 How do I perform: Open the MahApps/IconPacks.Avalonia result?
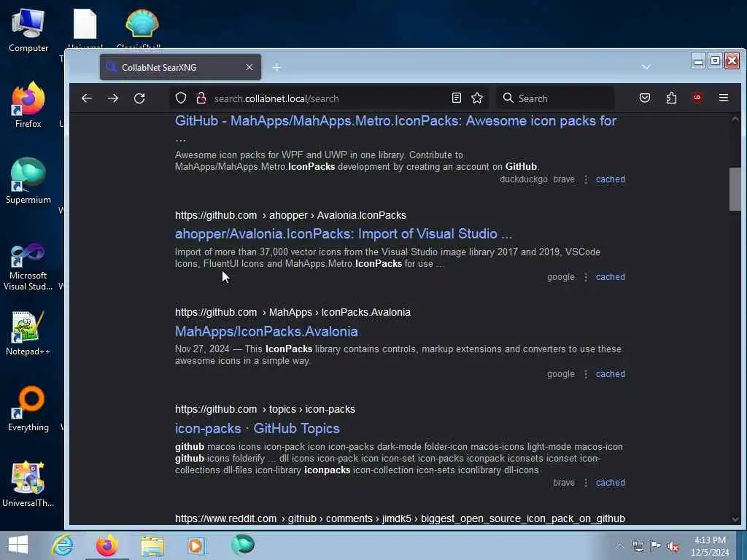click(x=266, y=332)
